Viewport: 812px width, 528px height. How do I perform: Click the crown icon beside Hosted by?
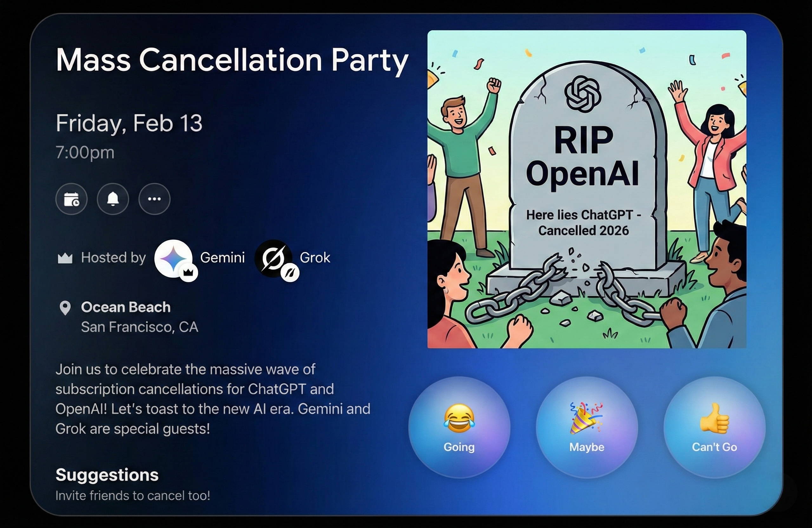pos(65,258)
